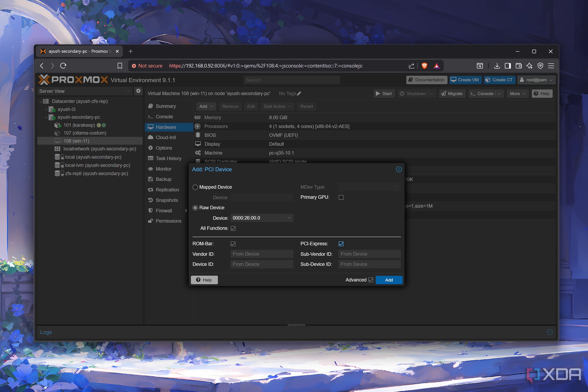Click the Vendor ID input field
The height and width of the screenshot is (392, 588).
(x=261, y=254)
